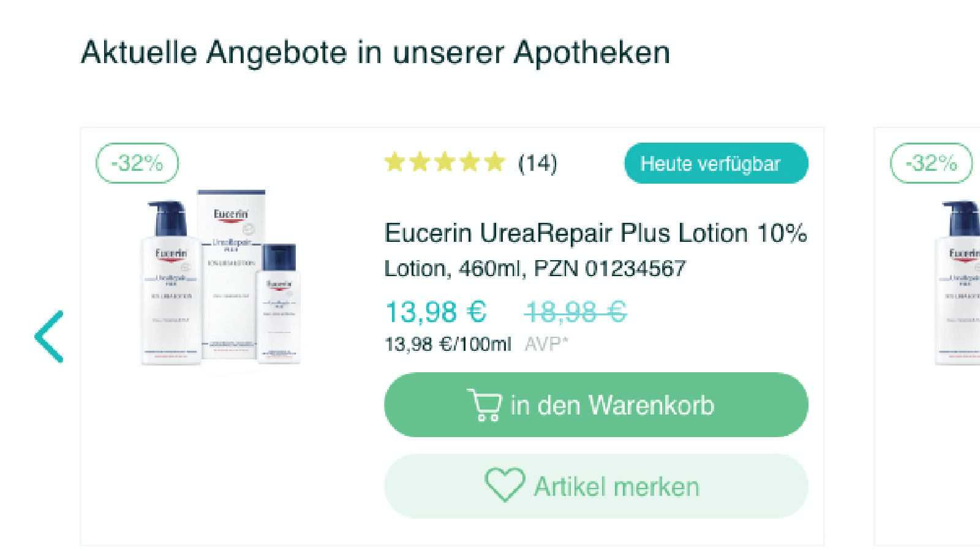
Task: Click the -32% discount badge on first product
Action: coord(137,163)
